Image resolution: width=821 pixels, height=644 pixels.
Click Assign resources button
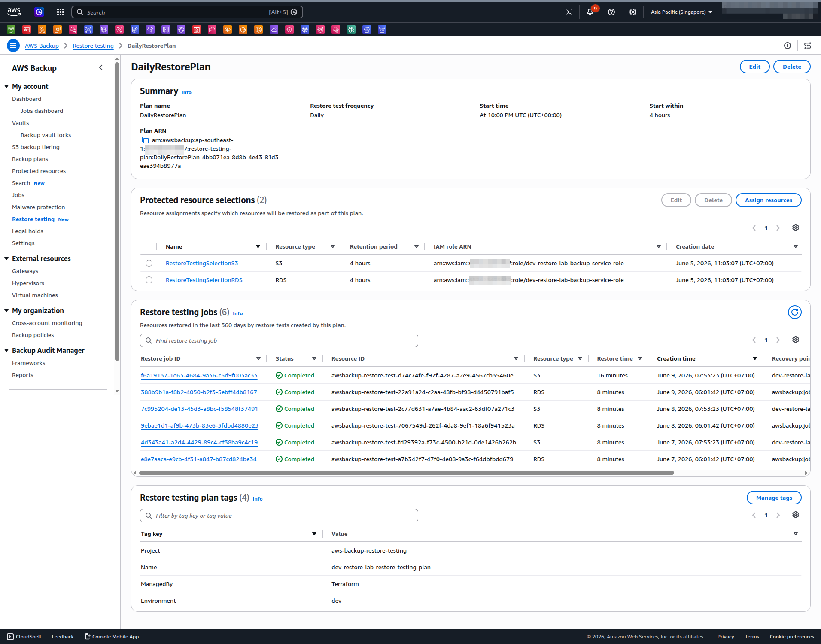tap(768, 200)
